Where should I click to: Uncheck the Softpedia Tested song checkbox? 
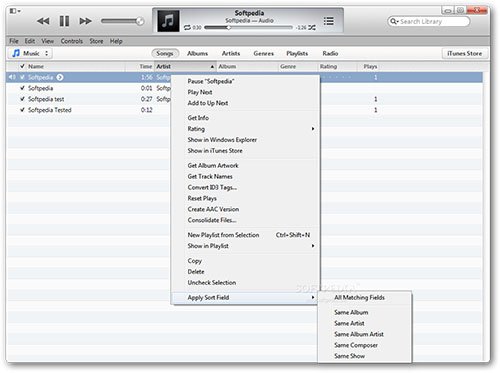point(22,110)
